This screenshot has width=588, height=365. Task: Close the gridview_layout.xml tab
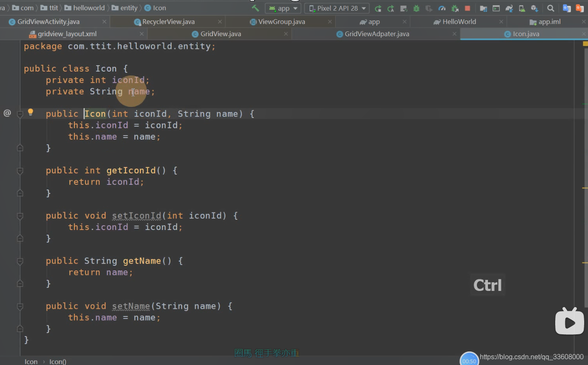(142, 34)
